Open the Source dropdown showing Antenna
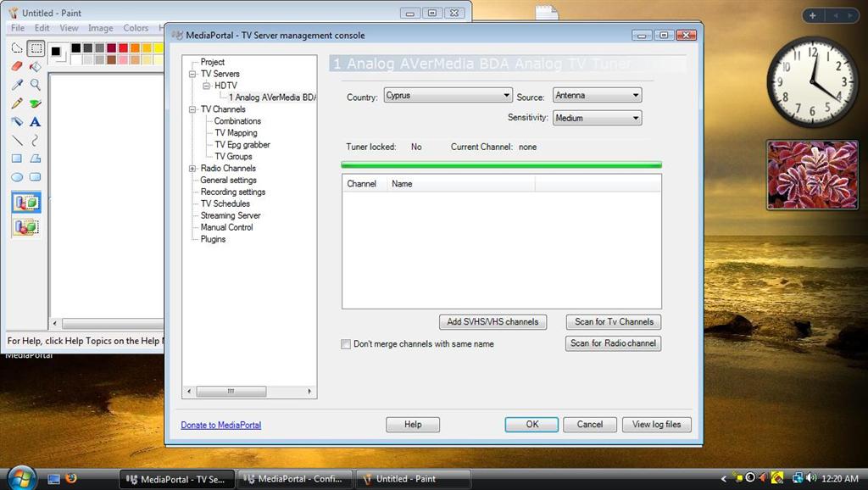The width and height of the screenshot is (868, 490). pos(598,95)
